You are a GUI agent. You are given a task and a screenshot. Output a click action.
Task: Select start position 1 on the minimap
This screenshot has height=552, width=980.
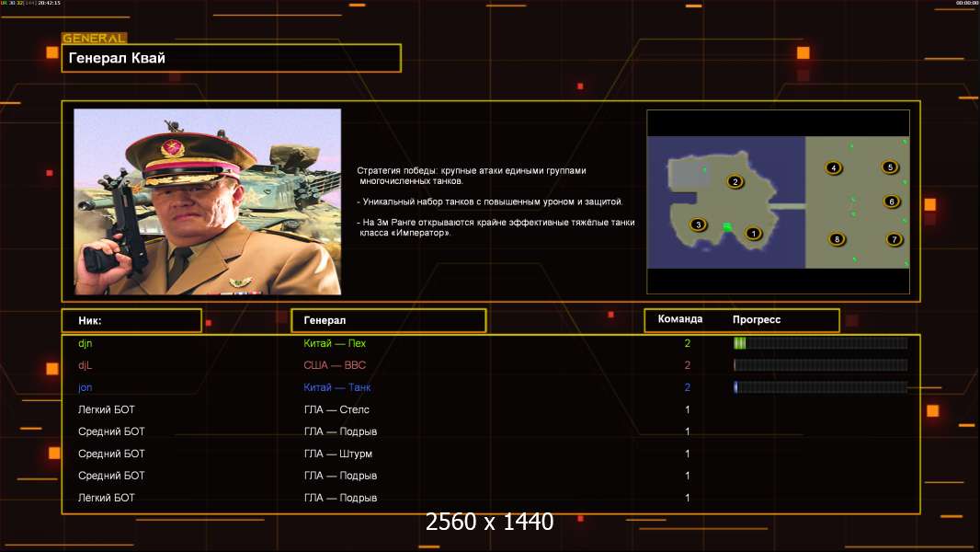pos(753,233)
